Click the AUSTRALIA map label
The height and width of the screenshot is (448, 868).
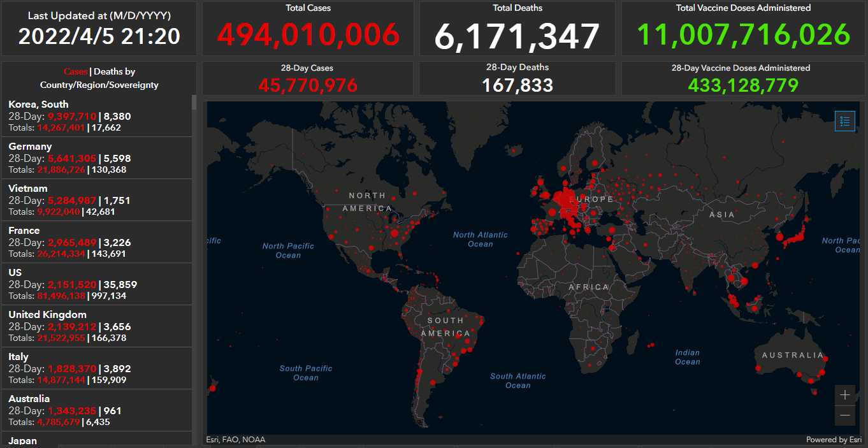pos(793,355)
